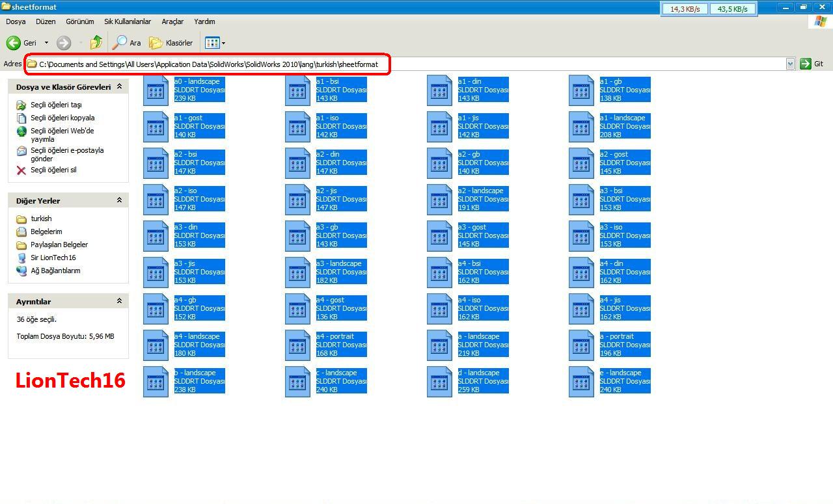Click the e - landscape file name
833x504 pixels.
[x=620, y=373]
